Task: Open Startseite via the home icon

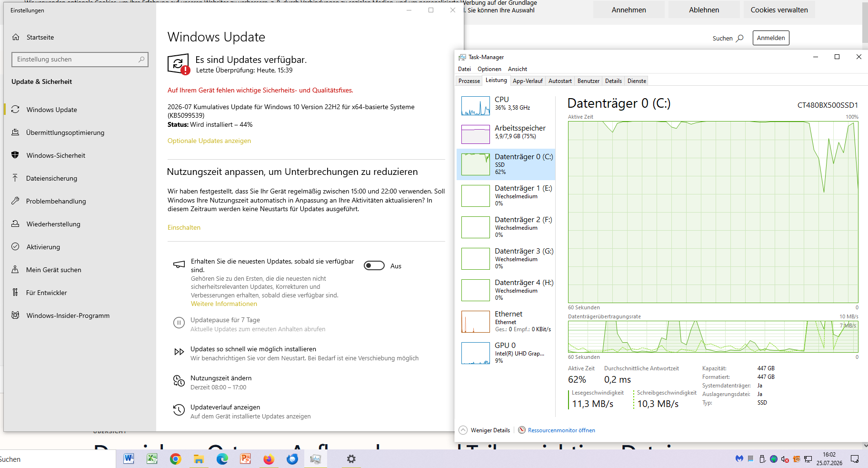Action: [x=16, y=37]
